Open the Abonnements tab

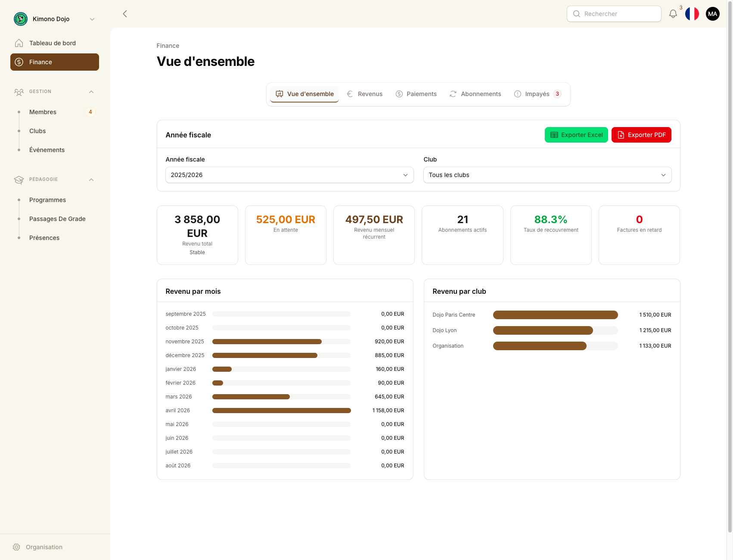coord(475,94)
